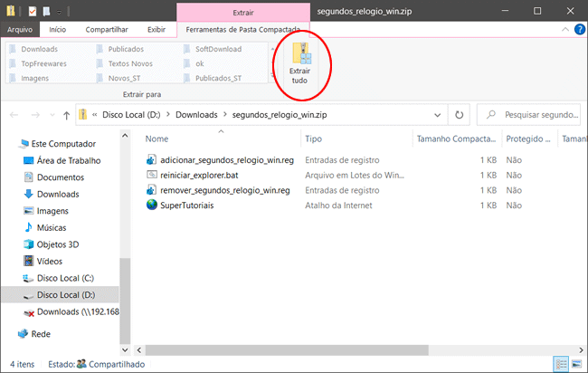Screen dimensions: 588x373
Task: Collapse the ribbon with the chevron
Action: 564,29
